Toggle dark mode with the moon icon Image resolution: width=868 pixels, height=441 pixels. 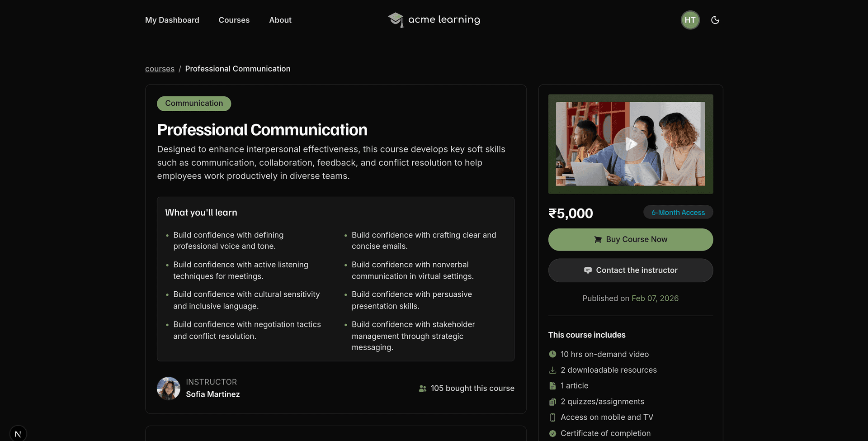[x=715, y=20]
